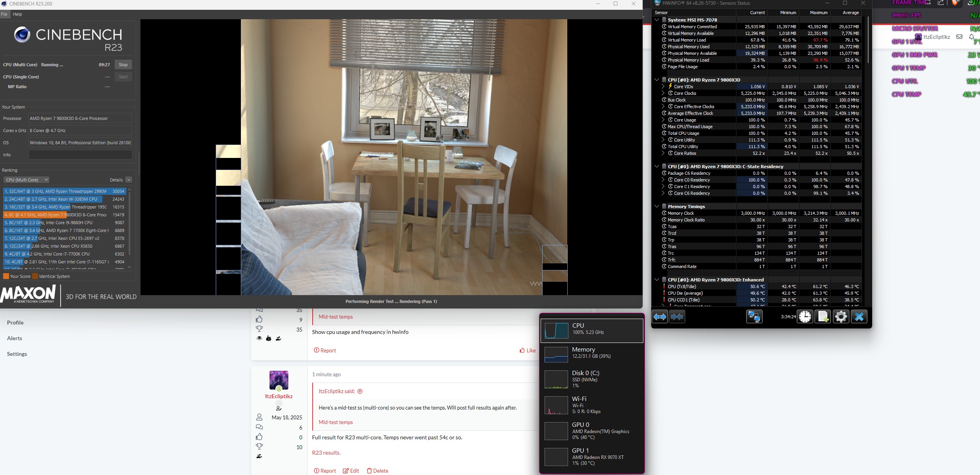Open the forum Profile sidebar item
980x475 pixels.
[15, 323]
